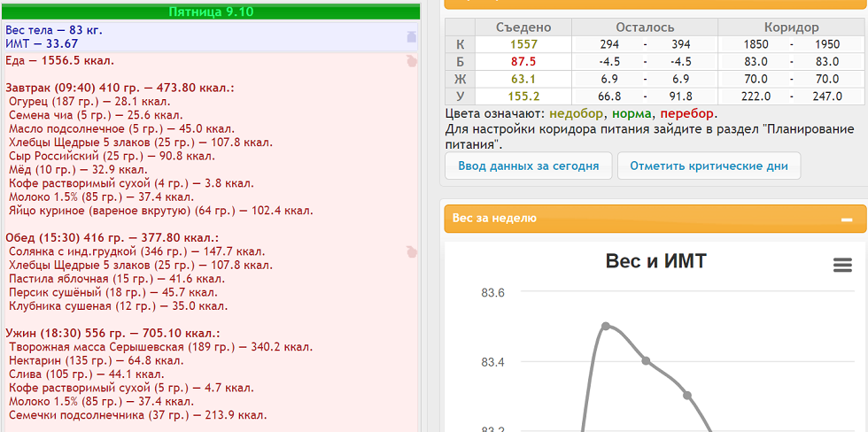
Task: Click the К row label in table
Action: tap(460, 45)
